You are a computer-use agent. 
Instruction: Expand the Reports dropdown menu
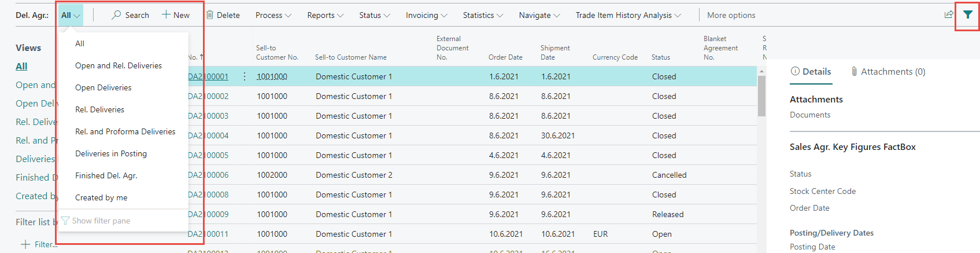click(325, 15)
